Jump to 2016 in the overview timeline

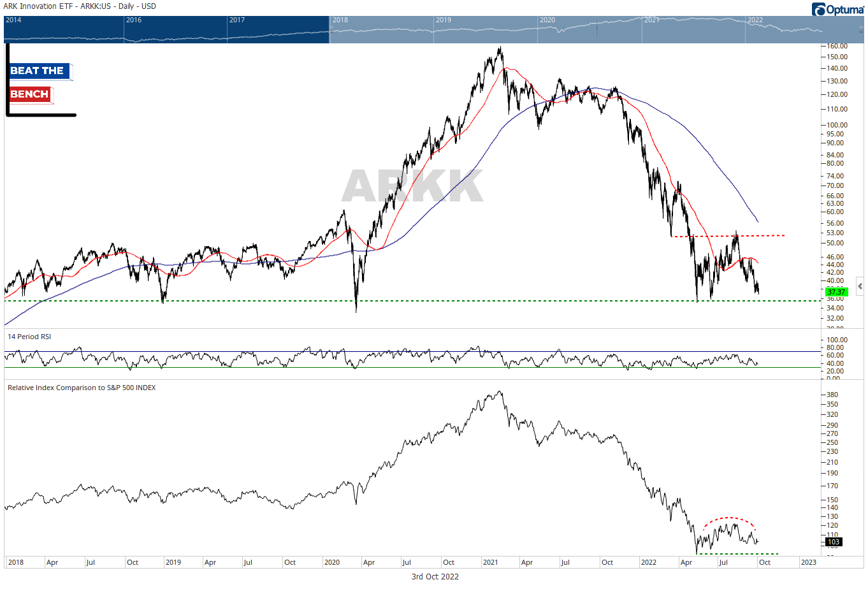pos(134,20)
